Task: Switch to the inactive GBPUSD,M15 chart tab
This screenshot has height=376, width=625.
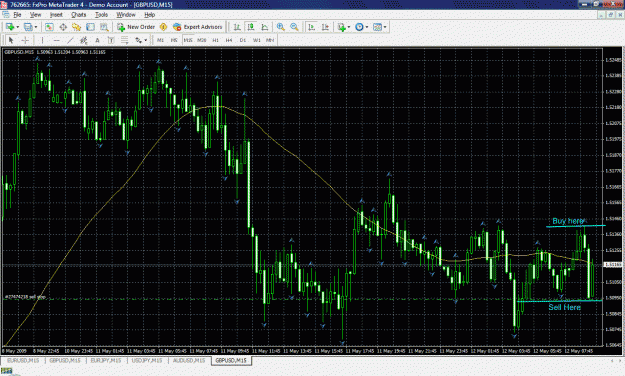Action: coord(65,360)
